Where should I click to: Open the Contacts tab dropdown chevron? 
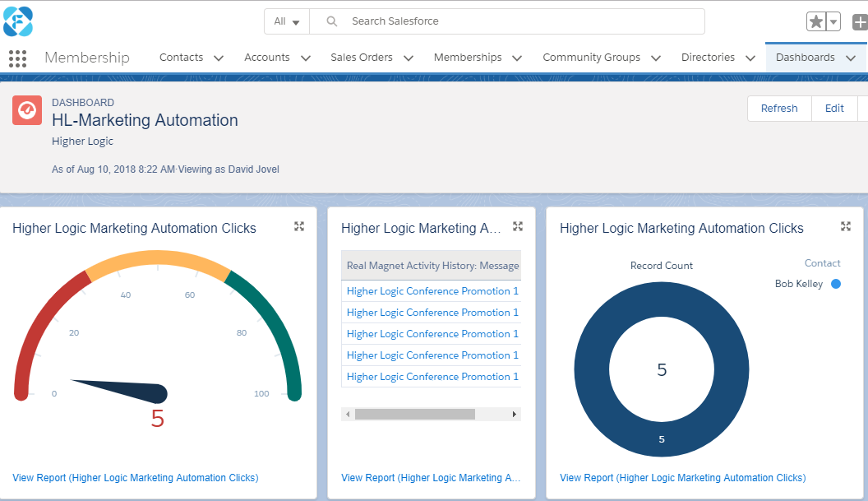[x=219, y=58]
